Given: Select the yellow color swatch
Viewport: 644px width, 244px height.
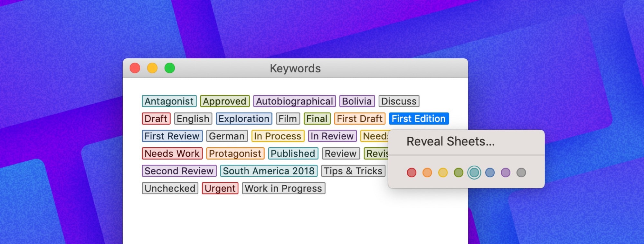Looking at the screenshot, I should [x=442, y=173].
